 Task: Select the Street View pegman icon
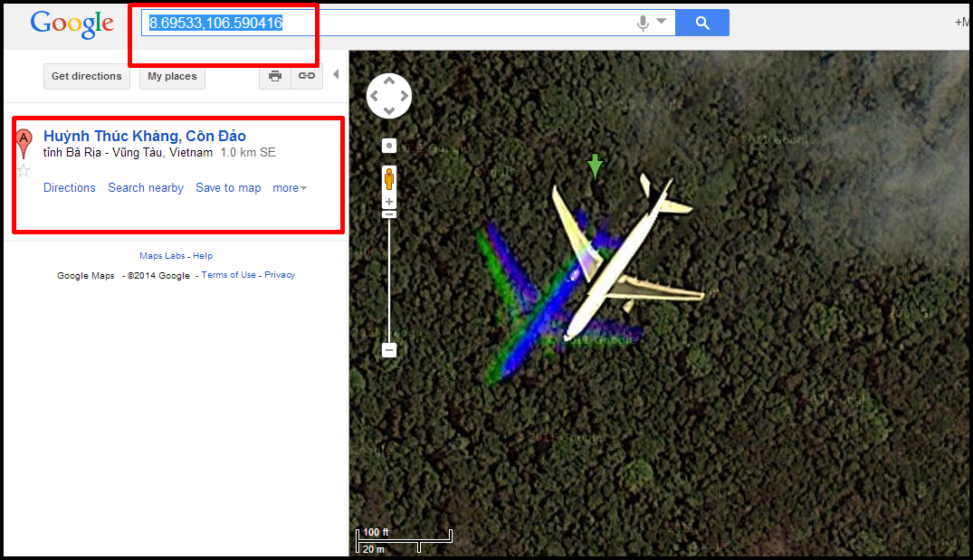tap(389, 178)
